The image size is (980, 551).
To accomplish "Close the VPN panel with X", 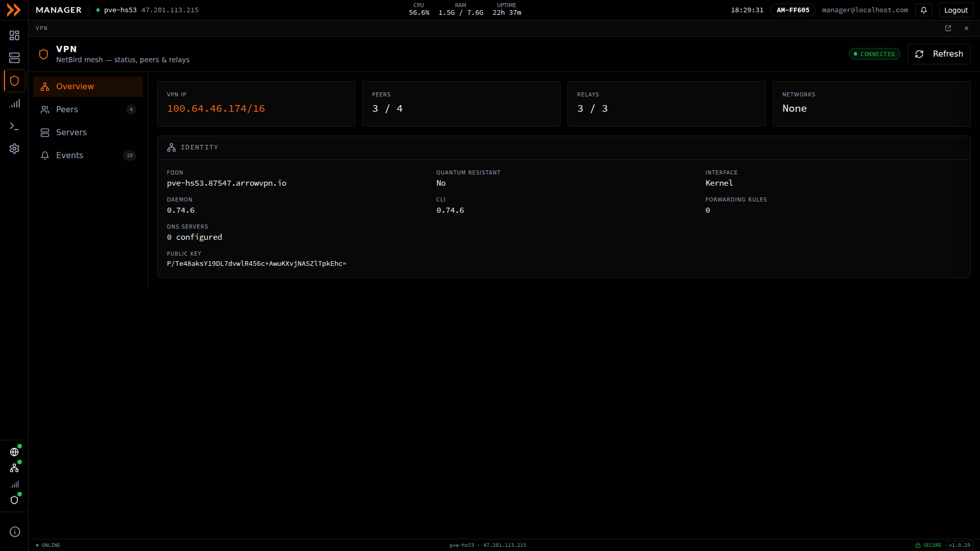I will coord(966,29).
